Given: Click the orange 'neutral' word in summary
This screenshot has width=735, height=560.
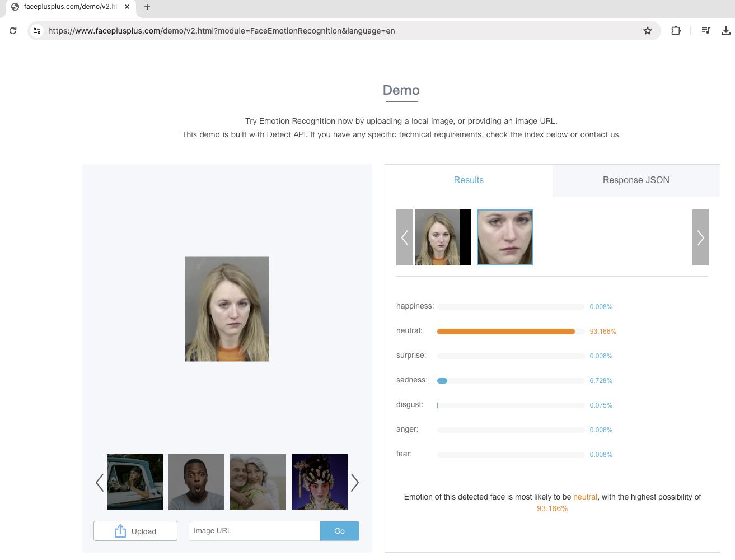Looking at the screenshot, I should tap(585, 497).
